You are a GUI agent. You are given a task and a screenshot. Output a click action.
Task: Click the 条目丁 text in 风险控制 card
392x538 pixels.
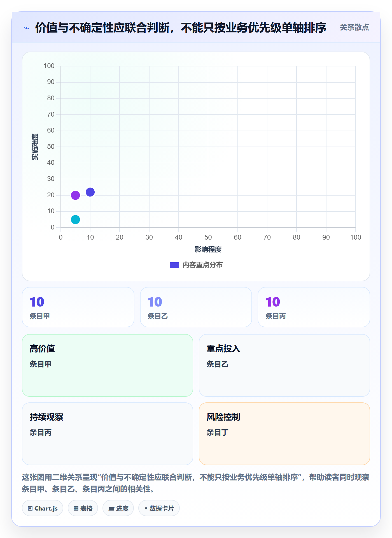tap(218, 432)
